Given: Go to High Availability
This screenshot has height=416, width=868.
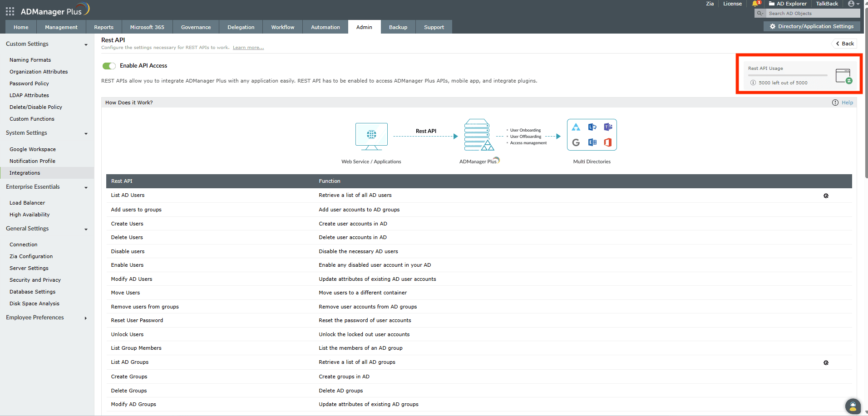Looking at the screenshot, I should (x=30, y=215).
